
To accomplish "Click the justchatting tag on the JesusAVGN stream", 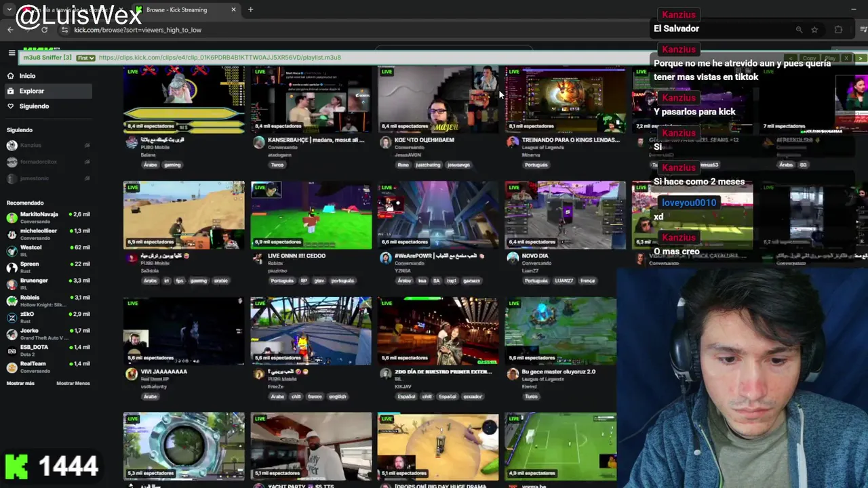I will click(428, 165).
